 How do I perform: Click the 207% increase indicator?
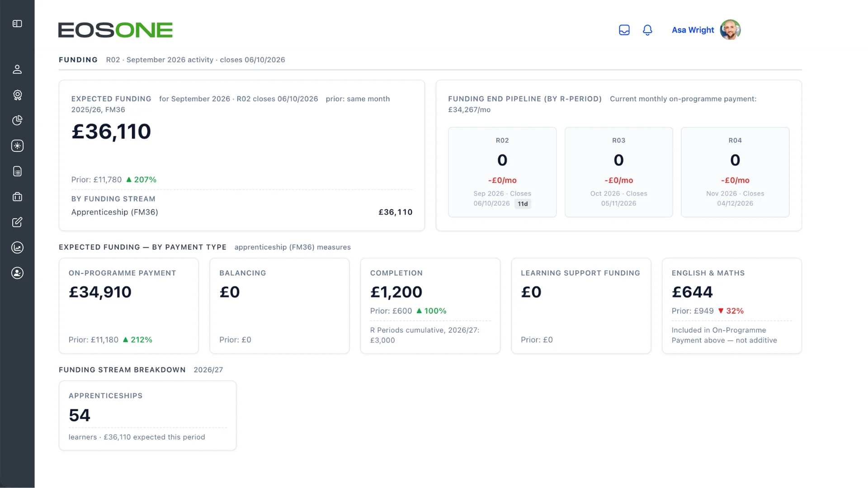click(141, 180)
